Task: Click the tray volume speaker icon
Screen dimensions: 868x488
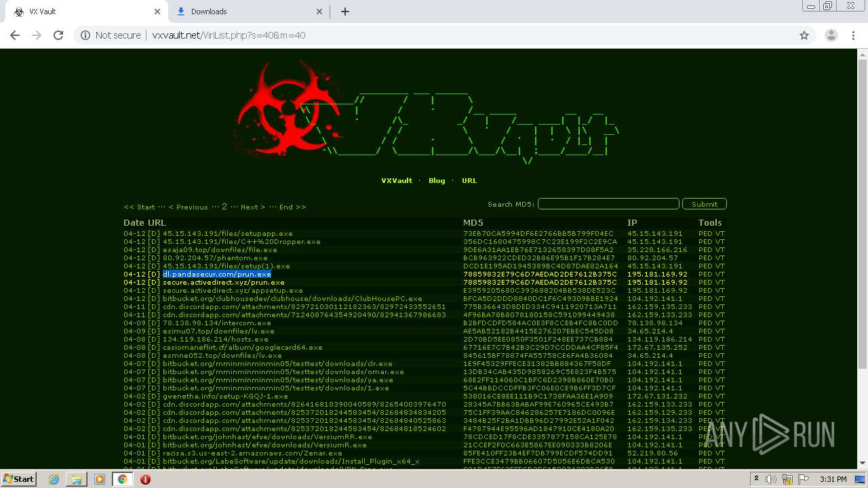Action: coord(770,479)
